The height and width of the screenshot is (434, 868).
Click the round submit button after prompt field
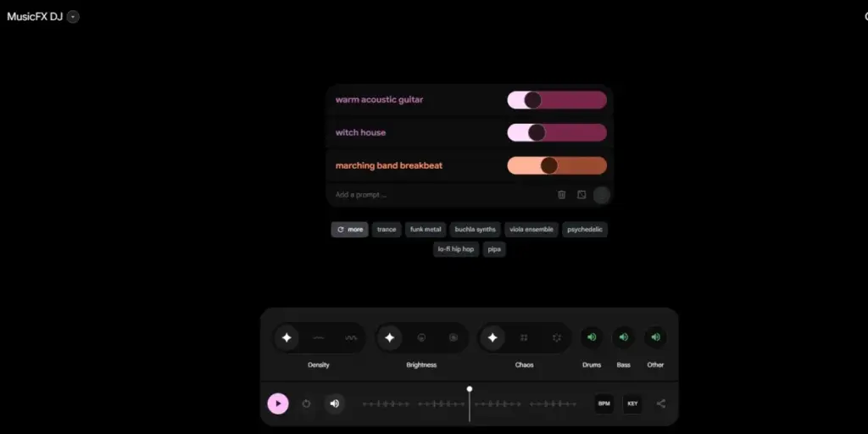602,195
